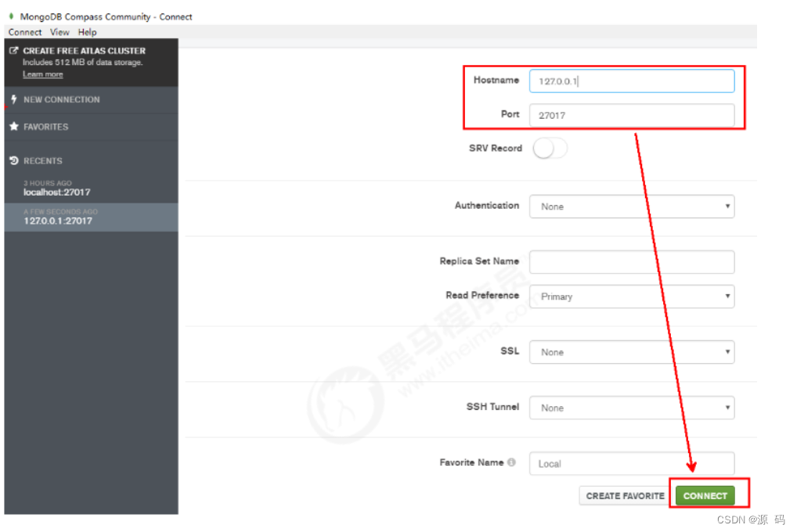Click the Port input field

click(632, 115)
